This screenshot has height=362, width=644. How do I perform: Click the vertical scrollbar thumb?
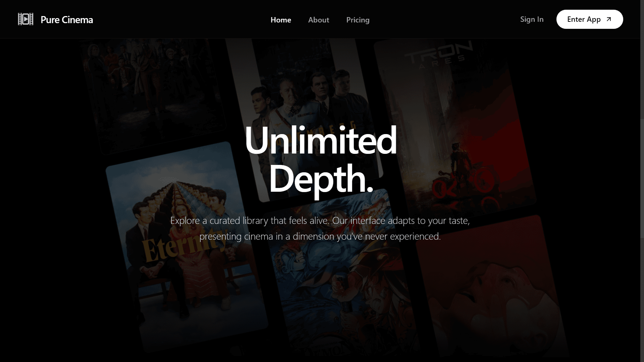[x=642, y=178]
